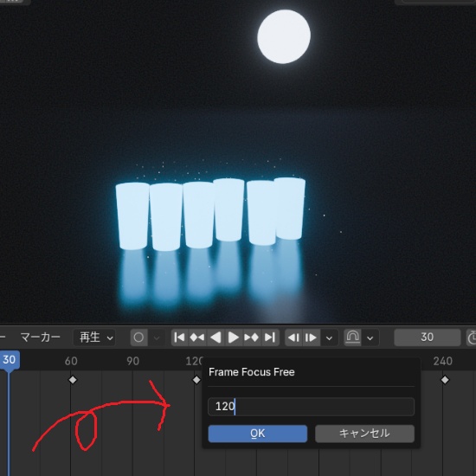Click the 240 label on the timeline ruler
Screen dimensions: 476x476
click(x=443, y=361)
